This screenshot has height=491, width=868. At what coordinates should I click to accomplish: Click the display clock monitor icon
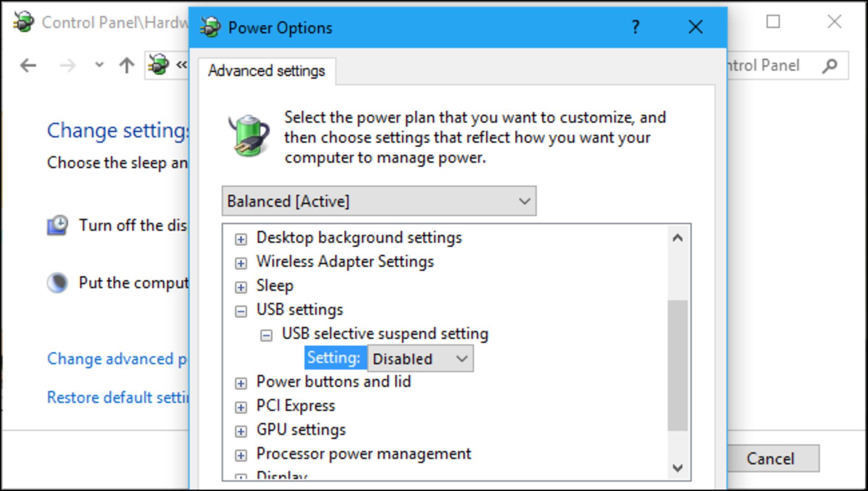click(x=57, y=225)
